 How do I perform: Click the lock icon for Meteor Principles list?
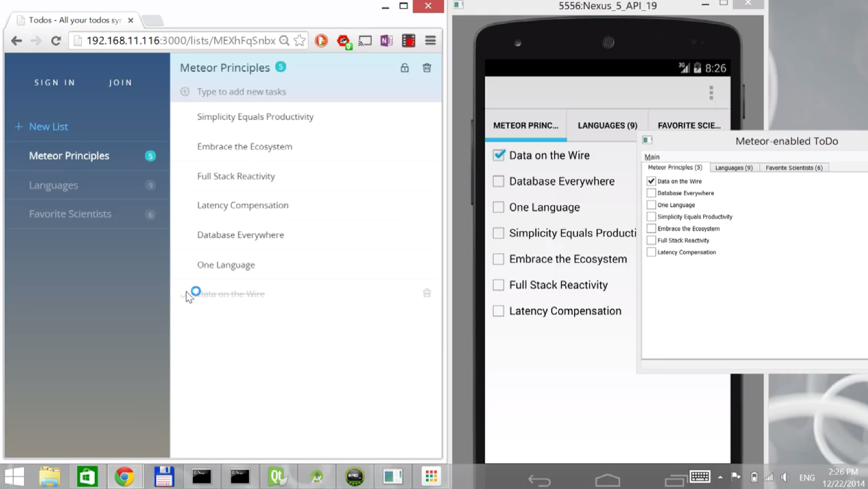404,68
